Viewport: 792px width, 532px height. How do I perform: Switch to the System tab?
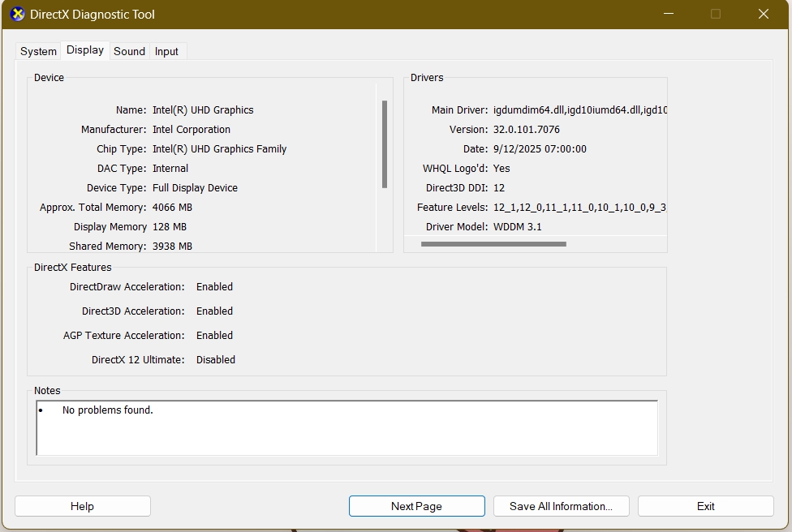pyautogui.click(x=38, y=51)
